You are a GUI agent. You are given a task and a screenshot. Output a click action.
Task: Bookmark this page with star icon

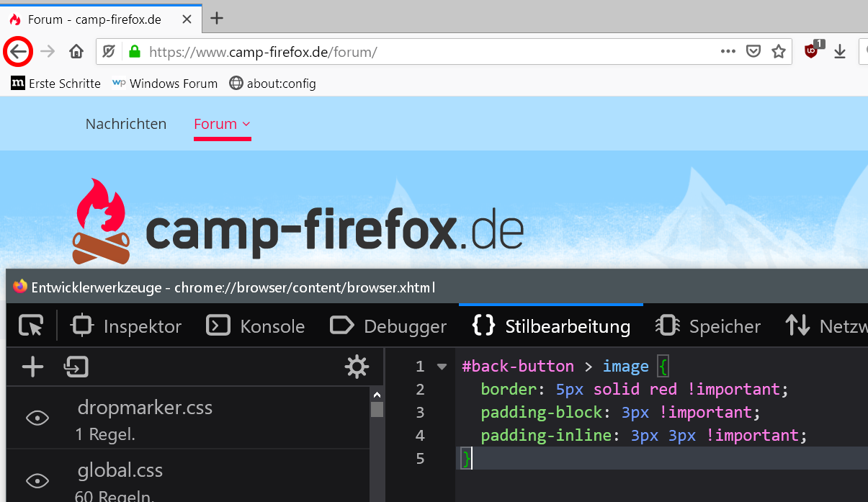pos(778,51)
